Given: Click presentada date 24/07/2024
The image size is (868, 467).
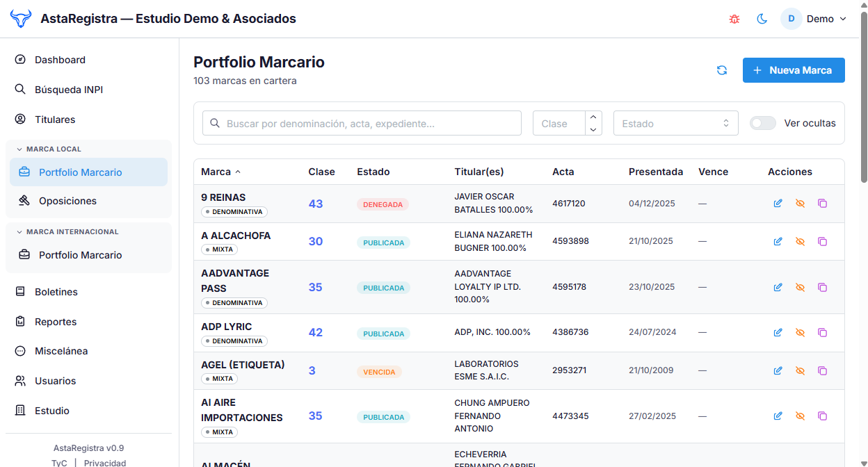Looking at the screenshot, I should pyautogui.click(x=652, y=332).
